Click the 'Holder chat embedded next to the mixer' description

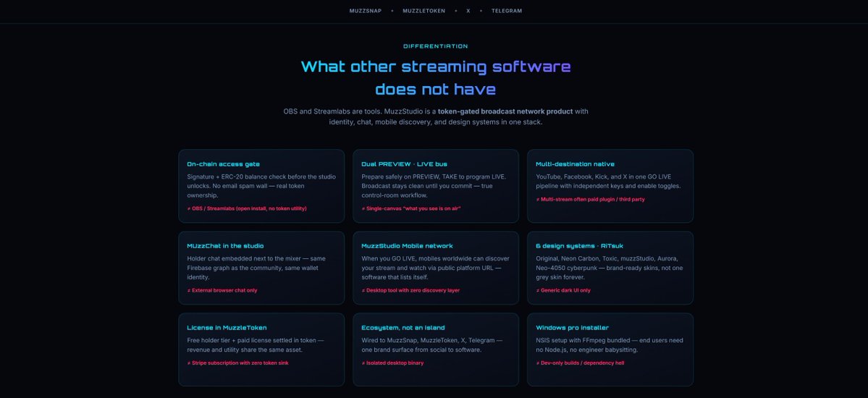pyautogui.click(x=256, y=268)
